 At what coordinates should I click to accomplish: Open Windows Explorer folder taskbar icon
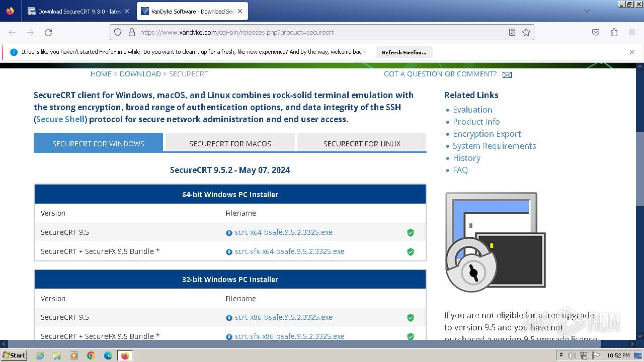[57, 355]
